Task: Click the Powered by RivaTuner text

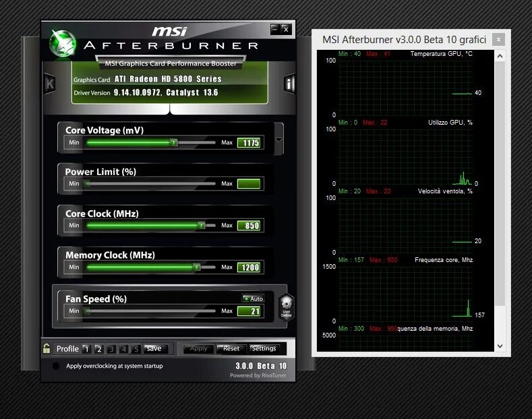Action: (x=258, y=375)
